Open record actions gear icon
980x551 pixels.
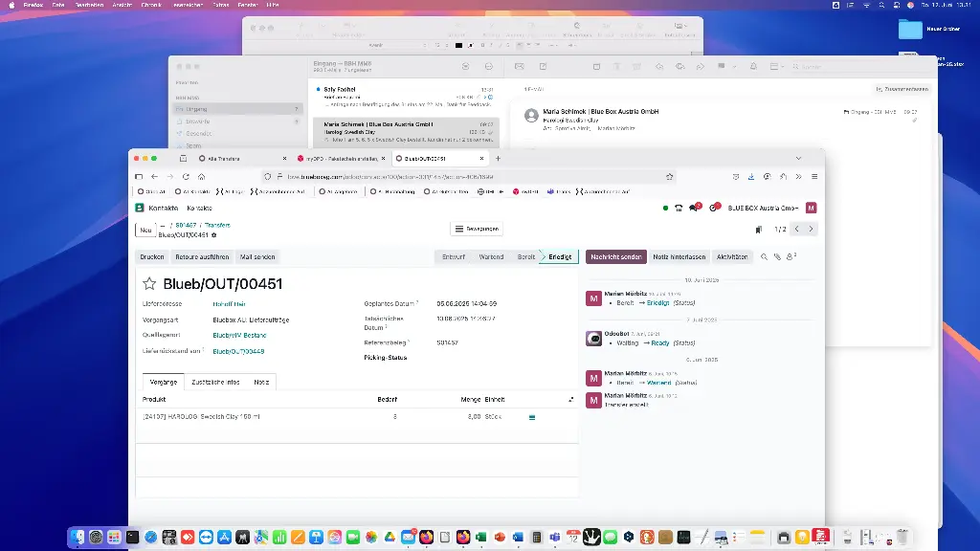tap(213, 235)
